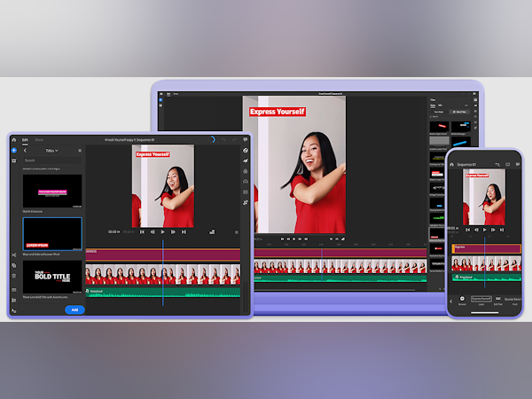Go to Home on the tablet app
The height and width of the screenshot is (399, 532).
coord(14,140)
